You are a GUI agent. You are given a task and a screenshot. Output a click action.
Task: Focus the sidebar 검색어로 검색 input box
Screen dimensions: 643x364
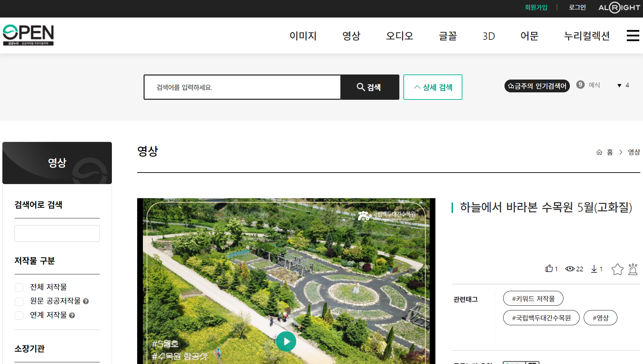(x=57, y=234)
